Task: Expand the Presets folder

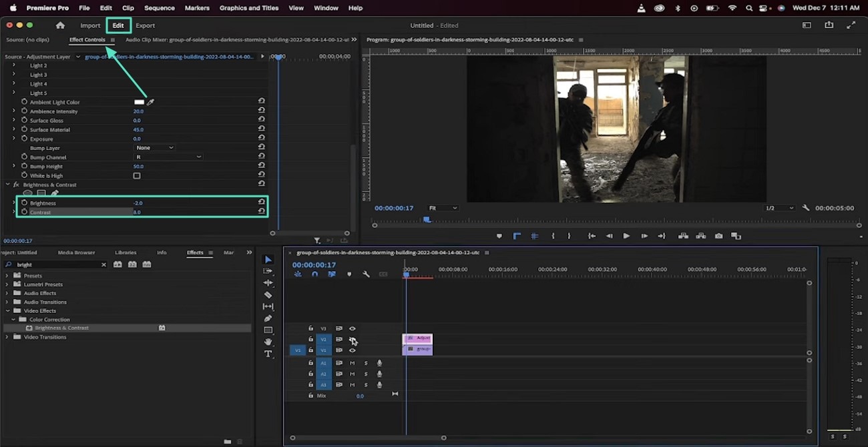Action: (x=7, y=276)
